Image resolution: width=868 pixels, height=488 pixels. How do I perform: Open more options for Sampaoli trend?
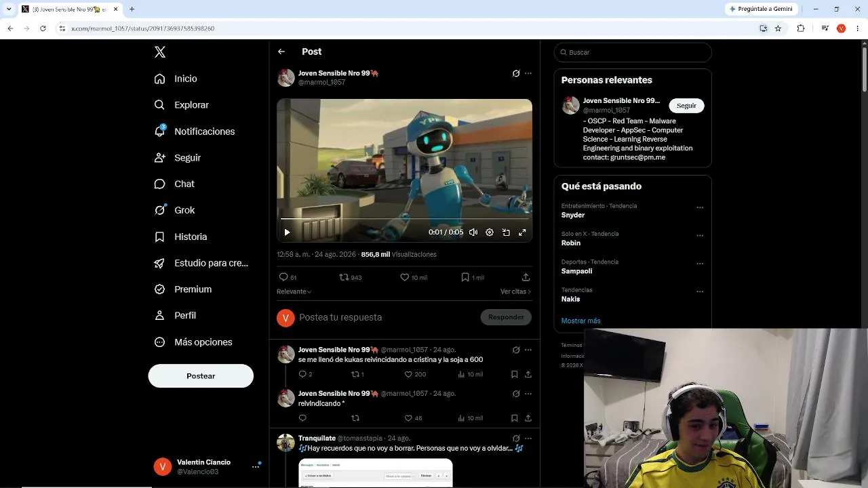(700, 264)
